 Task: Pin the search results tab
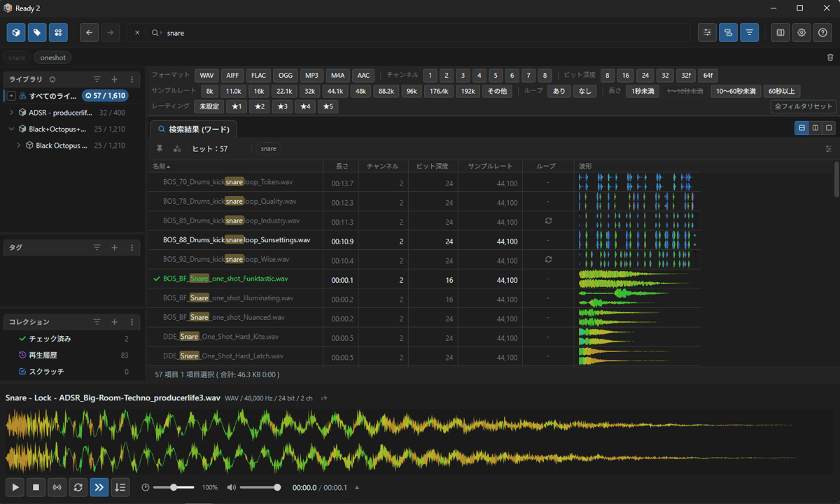[160, 148]
